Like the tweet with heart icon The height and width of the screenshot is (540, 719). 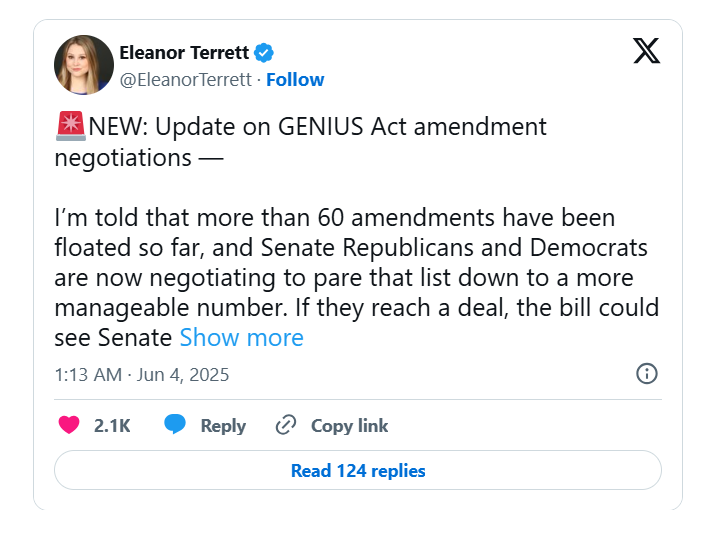tap(69, 425)
